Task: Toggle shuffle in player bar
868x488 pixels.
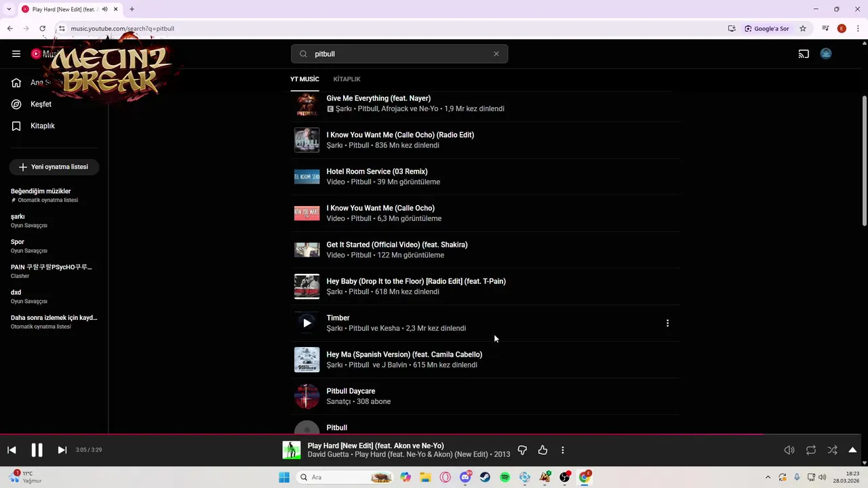Action: click(x=832, y=450)
